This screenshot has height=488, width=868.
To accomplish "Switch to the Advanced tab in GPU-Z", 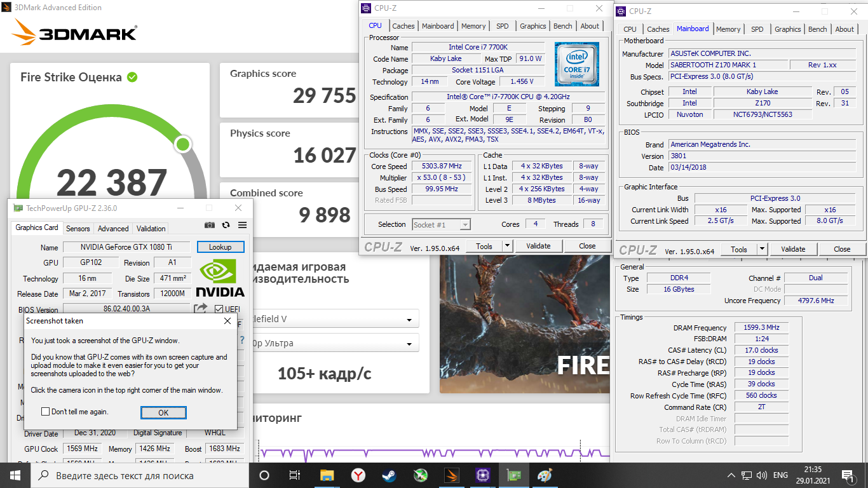I will click(x=113, y=229).
